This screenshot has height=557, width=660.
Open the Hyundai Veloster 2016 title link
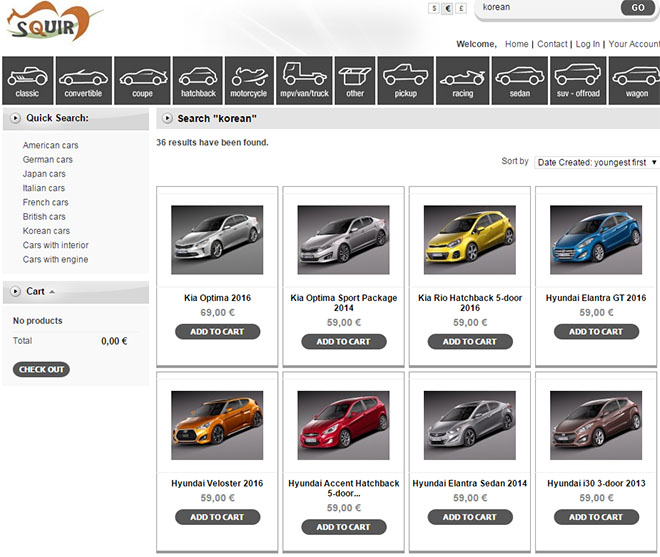coord(217,483)
